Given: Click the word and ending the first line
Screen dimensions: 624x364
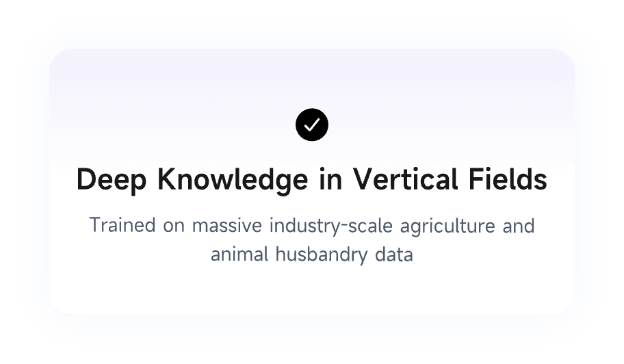Looking at the screenshot, I should point(519,225).
